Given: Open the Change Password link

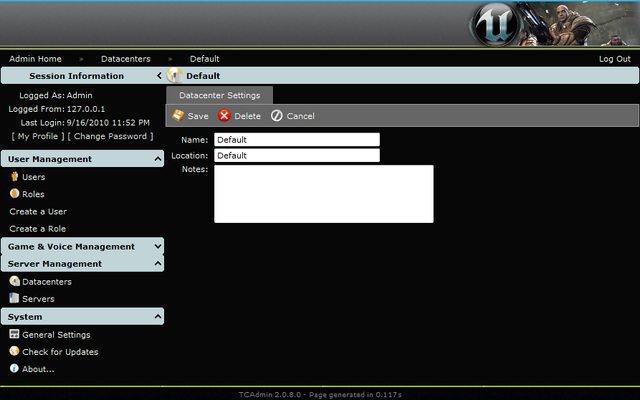Looking at the screenshot, I should (x=111, y=136).
